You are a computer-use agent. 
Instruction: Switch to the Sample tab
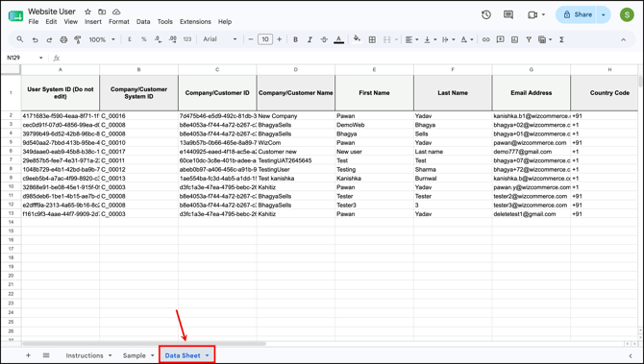tap(135, 355)
